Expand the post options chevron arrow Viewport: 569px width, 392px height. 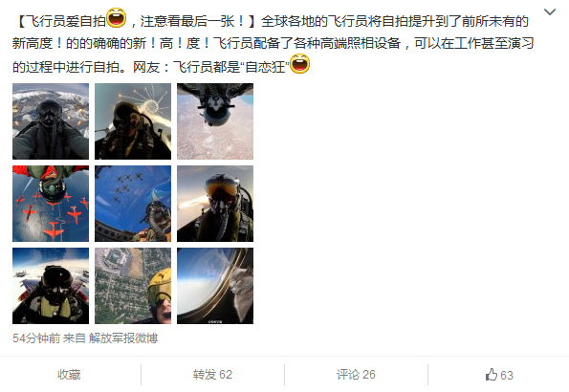[x=550, y=12]
